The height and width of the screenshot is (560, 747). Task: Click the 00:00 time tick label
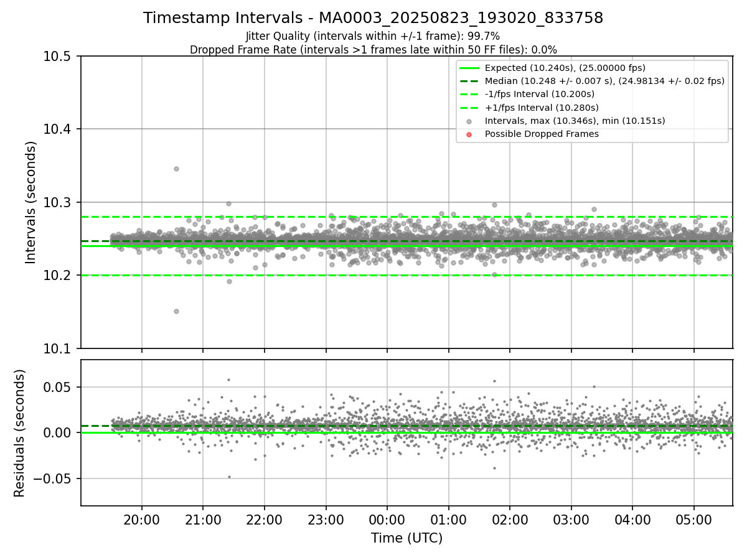pyautogui.click(x=387, y=519)
